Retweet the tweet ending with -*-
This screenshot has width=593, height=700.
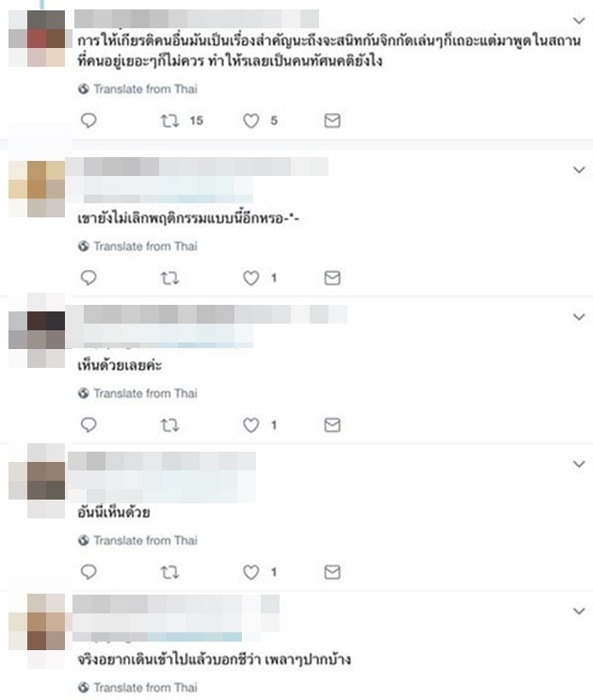[169, 278]
